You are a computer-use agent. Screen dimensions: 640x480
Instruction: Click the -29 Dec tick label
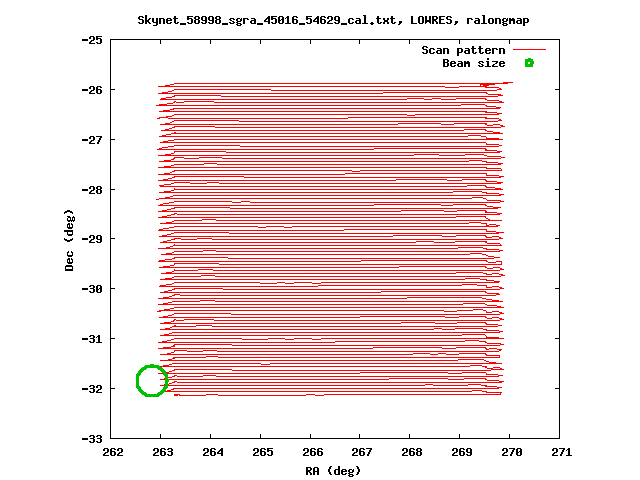tap(92, 238)
